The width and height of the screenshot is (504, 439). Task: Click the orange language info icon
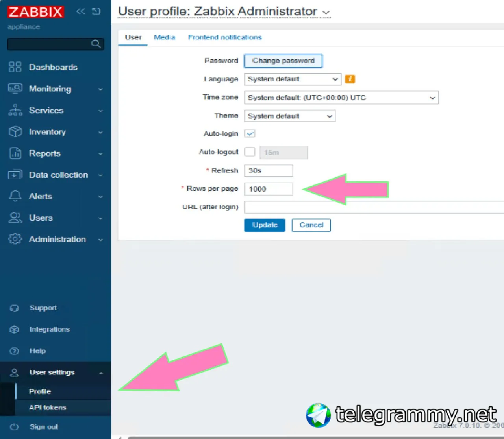point(350,79)
